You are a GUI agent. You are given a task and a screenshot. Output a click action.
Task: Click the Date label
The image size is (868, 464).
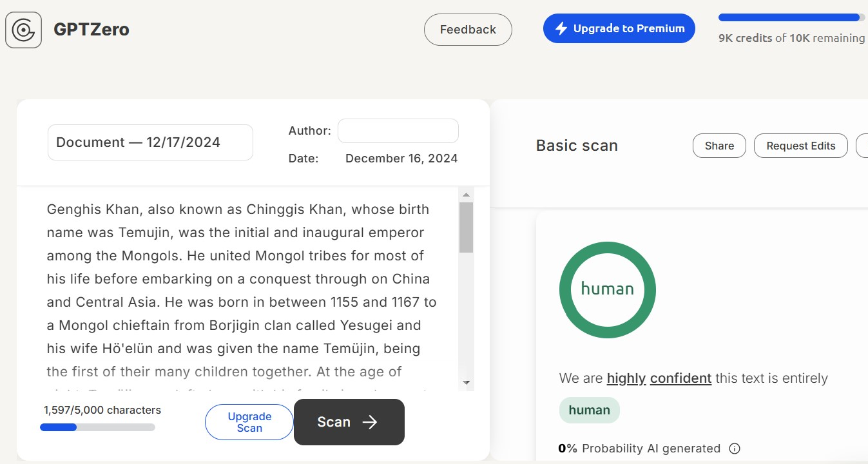point(304,159)
